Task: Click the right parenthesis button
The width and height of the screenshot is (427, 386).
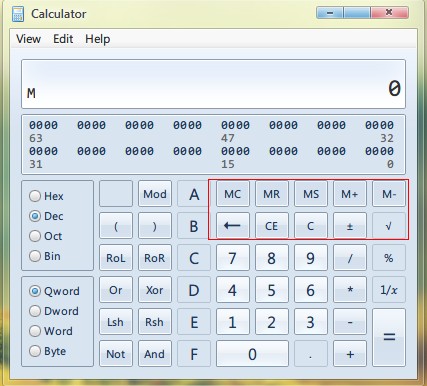Action: [x=155, y=226]
